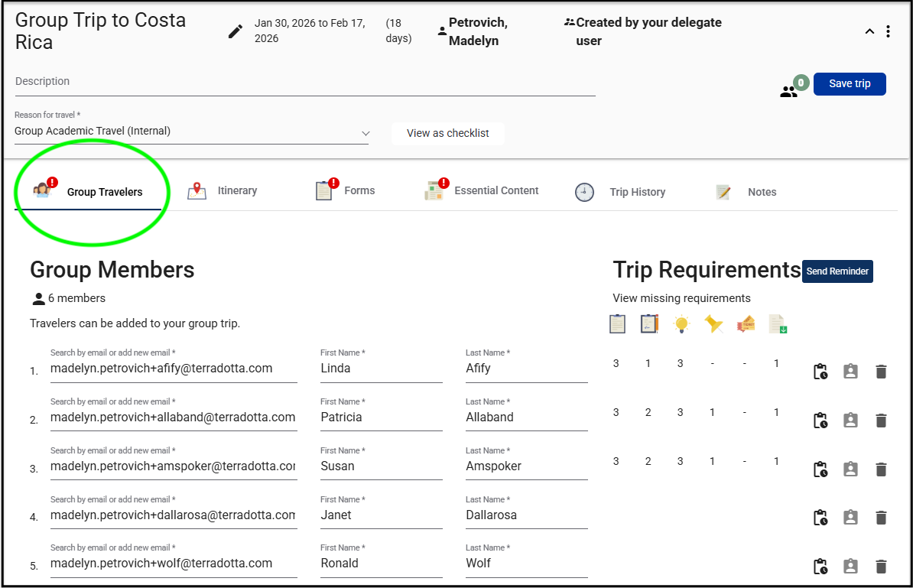
Task: Click the pushpin requirement column icon
Action: pyautogui.click(x=713, y=323)
